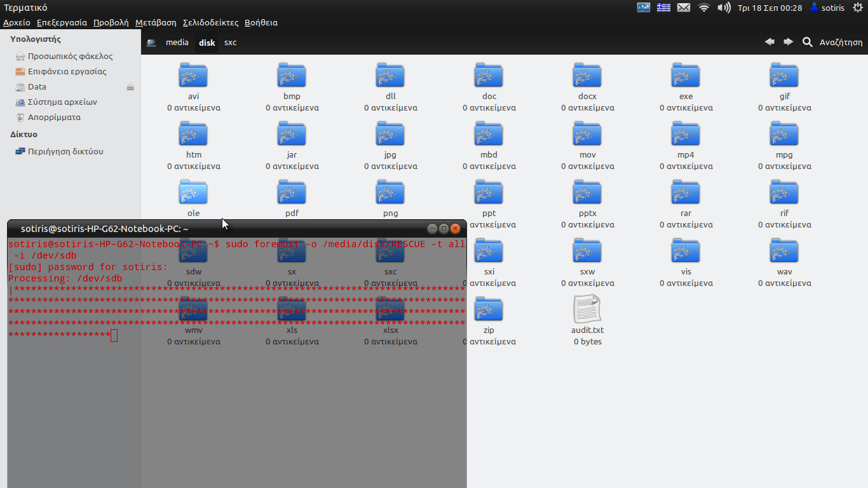Open the Wi-Fi network indicator menu
Viewport: 868px width, 488px height.
pyautogui.click(x=703, y=8)
